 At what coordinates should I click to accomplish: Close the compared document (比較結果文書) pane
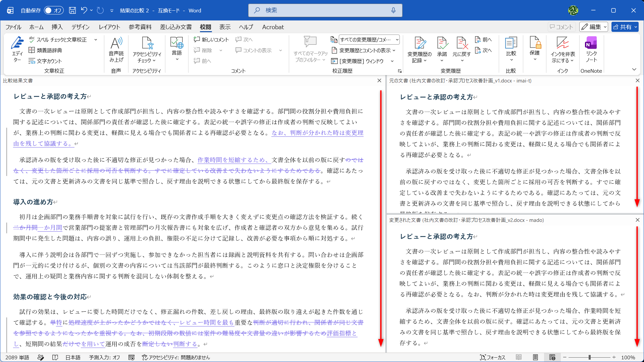379,80
